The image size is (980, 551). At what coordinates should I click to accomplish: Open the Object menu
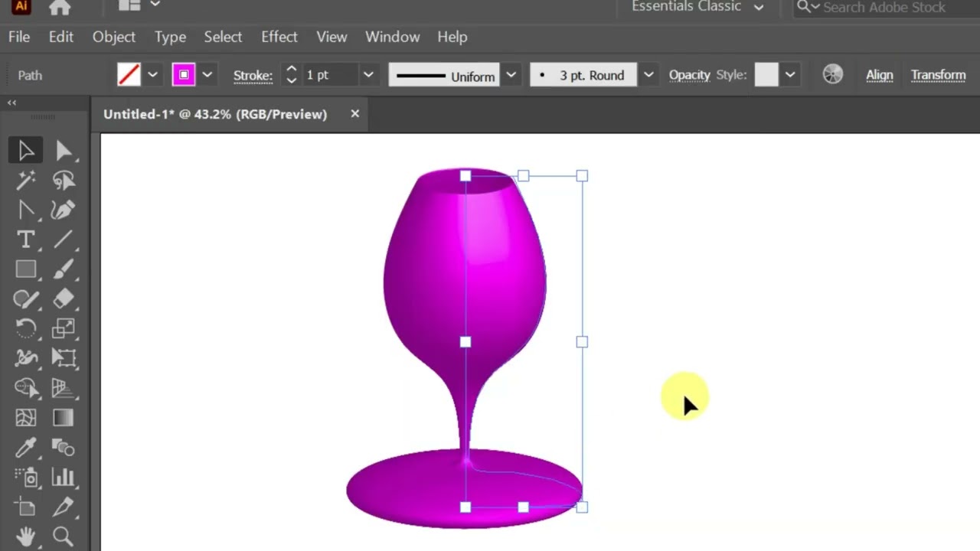click(x=114, y=37)
